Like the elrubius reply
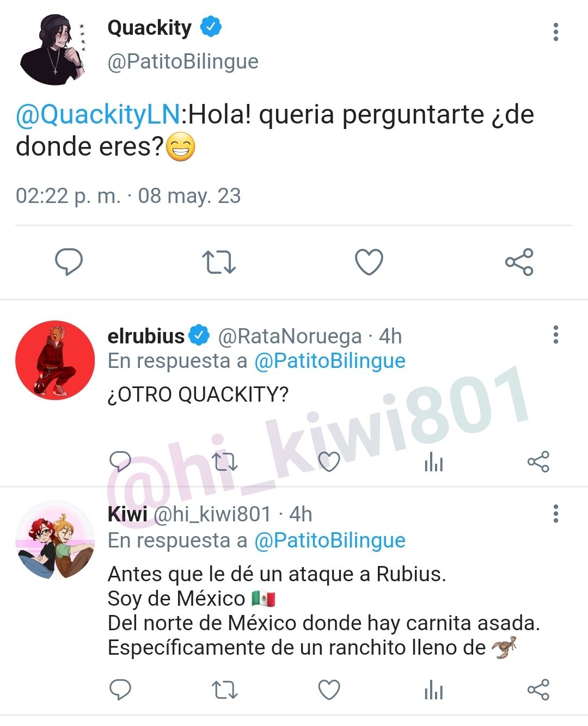This screenshot has height=726, width=588. (329, 462)
